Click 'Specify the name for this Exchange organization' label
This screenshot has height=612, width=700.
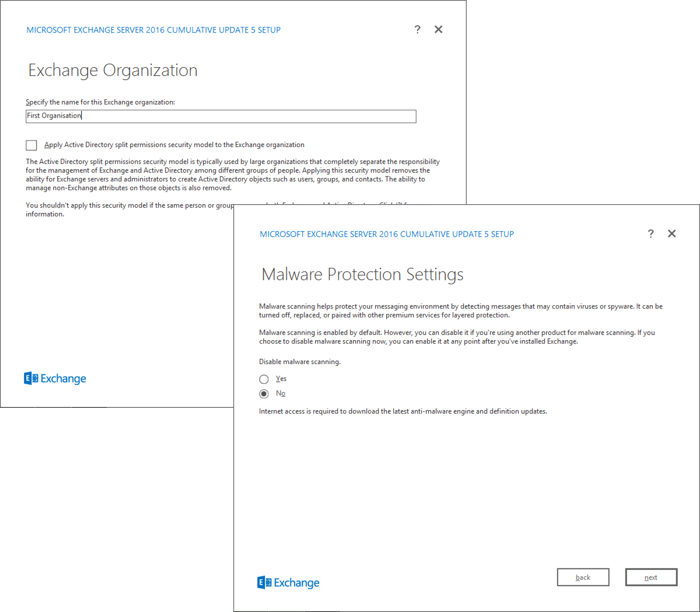(x=100, y=102)
